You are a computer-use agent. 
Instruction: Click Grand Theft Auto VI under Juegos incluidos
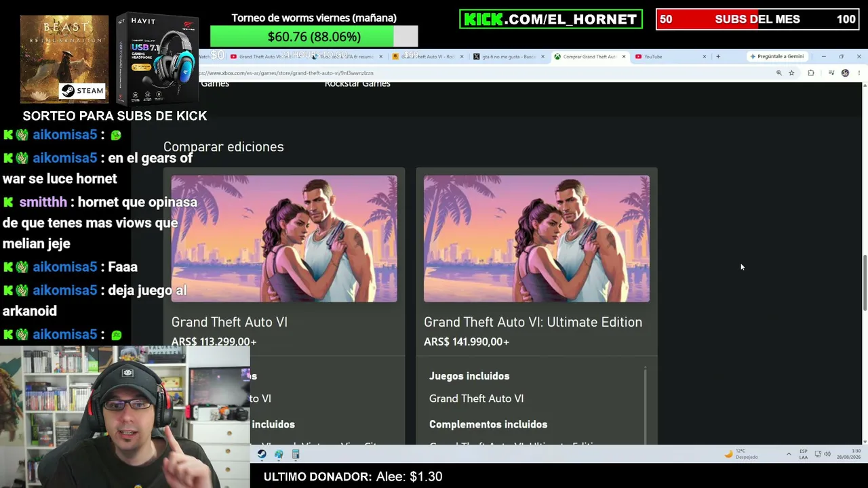click(476, 399)
